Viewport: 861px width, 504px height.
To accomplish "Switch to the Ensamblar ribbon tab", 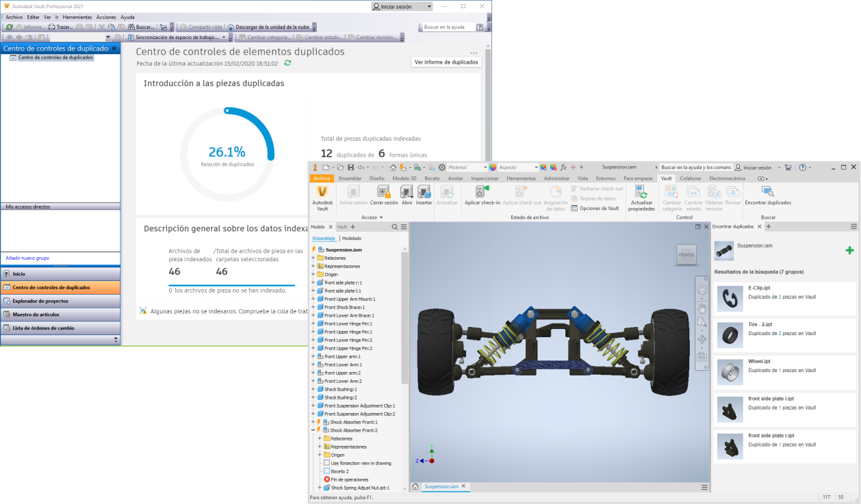I will 350,178.
